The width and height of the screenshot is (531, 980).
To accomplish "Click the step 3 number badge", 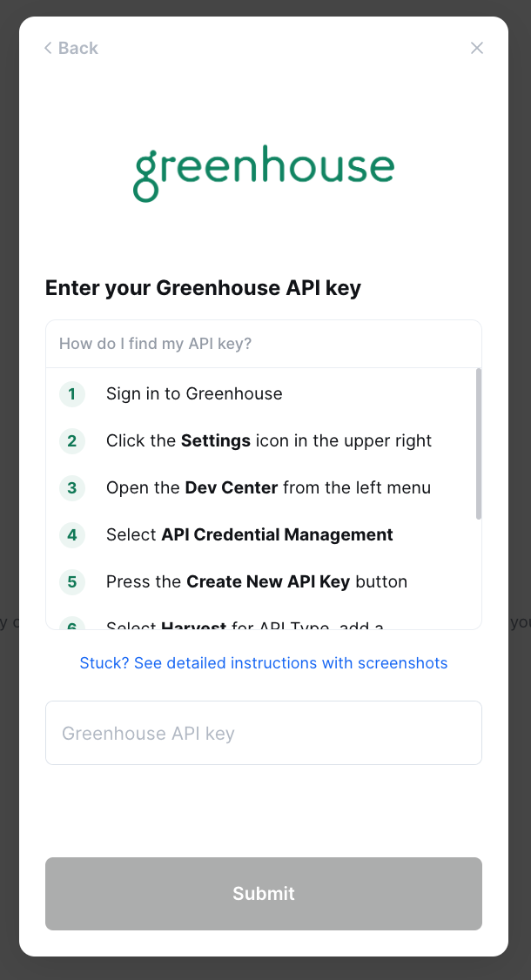I will tap(72, 487).
